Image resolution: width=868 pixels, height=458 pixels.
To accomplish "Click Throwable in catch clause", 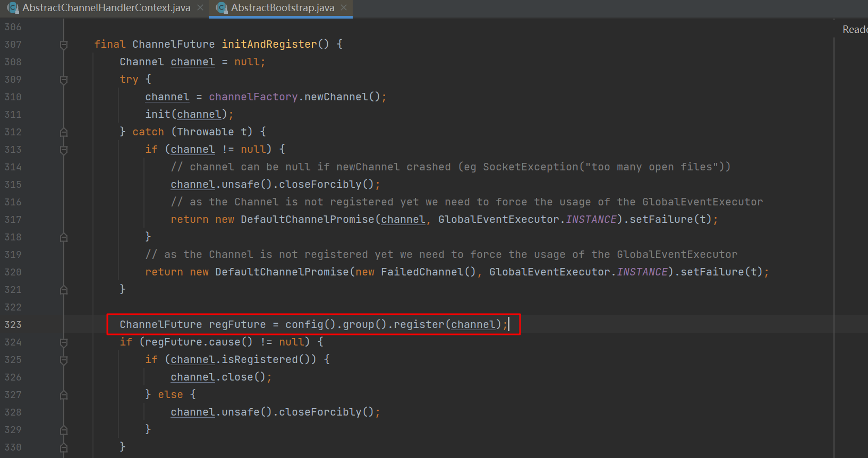I will 206,132.
